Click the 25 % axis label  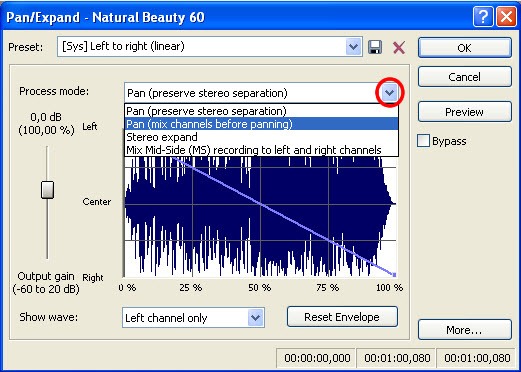pos(191,287)
